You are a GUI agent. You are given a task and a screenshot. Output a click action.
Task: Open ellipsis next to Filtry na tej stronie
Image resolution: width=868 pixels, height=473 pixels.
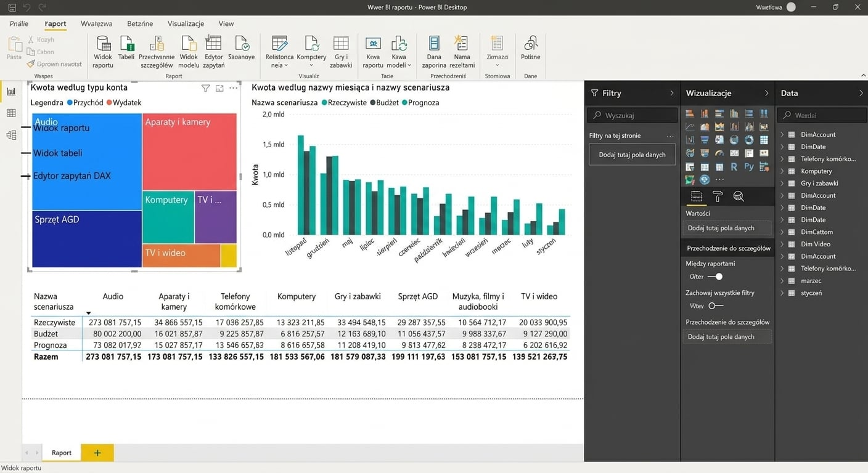click(670, 136)
